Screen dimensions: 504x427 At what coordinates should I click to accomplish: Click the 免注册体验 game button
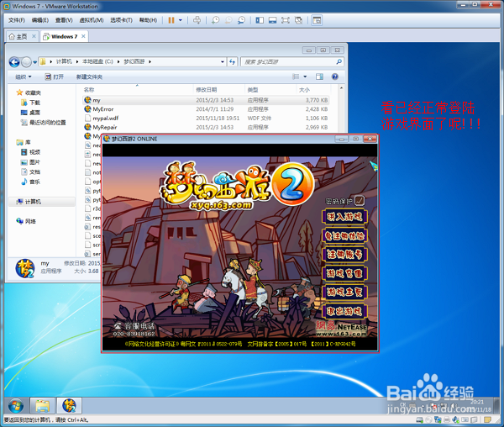(x=344, y=236)
